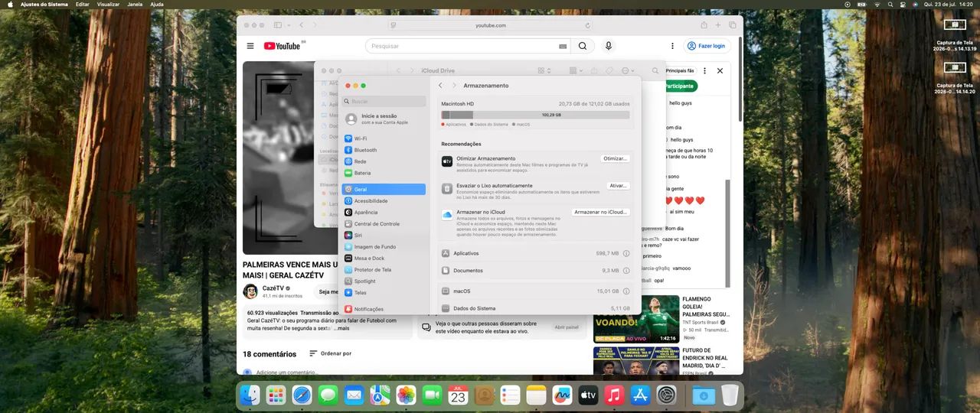Open Imagem de Fundo settings
The width and height of the screenshot is (980, 413).
point(384,246)
